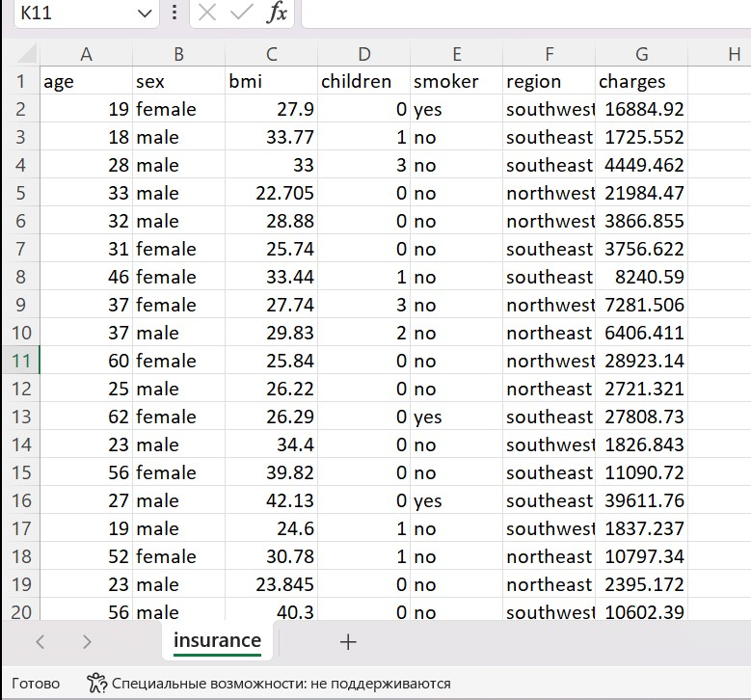Select charges cell 10602.39
Image resolution: width=751 pixels, height=700 pixels.
[x=641, y=610]
